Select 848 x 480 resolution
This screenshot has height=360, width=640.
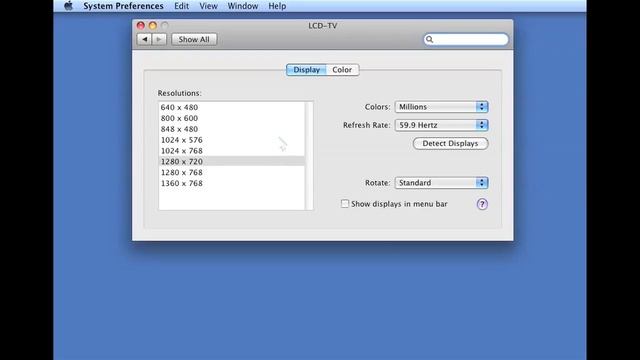click(231, 129)
